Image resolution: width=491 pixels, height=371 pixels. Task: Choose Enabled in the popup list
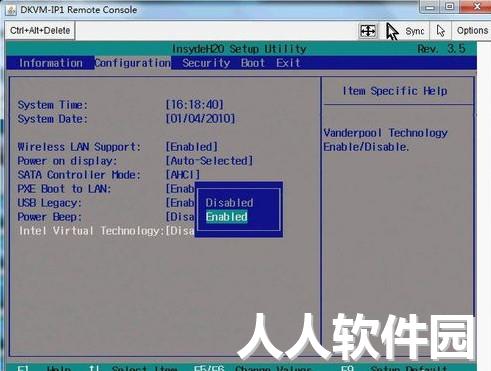(x=227, y=217)
